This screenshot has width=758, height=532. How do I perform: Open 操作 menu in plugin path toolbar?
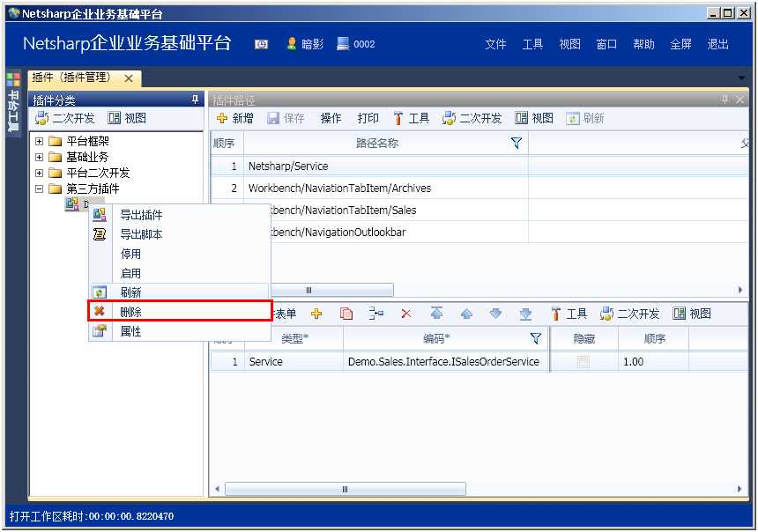[x=331, y=118]
